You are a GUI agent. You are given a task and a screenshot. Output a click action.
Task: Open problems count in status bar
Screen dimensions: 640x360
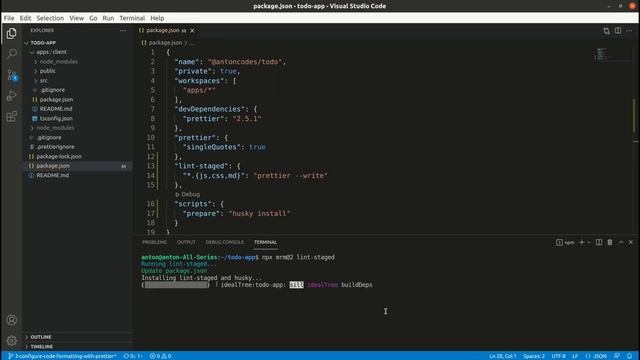[160, 356]
